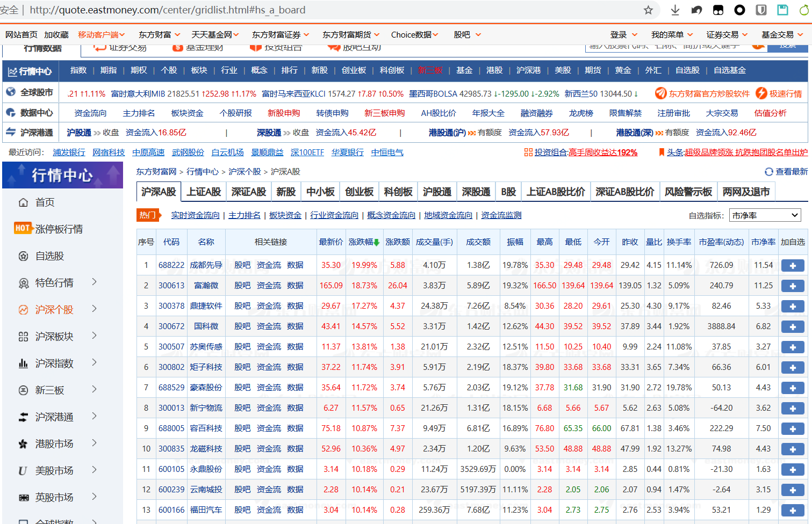Click the 沪深个股 sidebar icon
The width and height of the screenshot is (812, 524).
(x=23, y=310)
